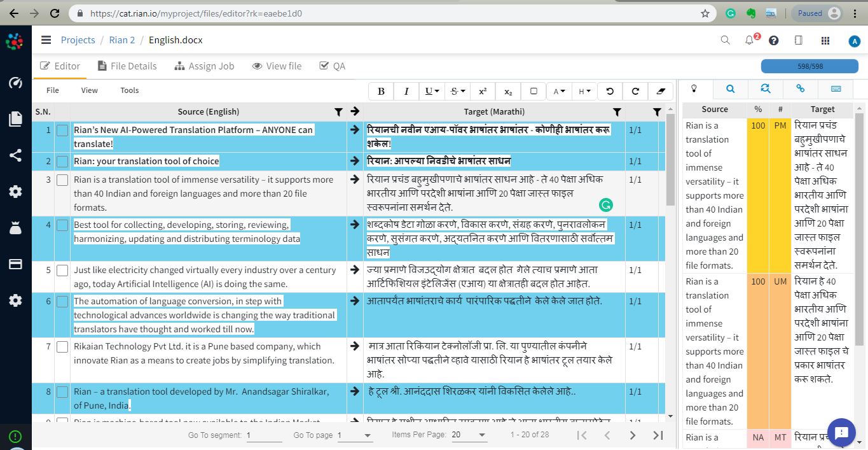Click the browser address bar
Viewport: 868px width, 450px height.
pyautogui.click(x=392, y=13)
